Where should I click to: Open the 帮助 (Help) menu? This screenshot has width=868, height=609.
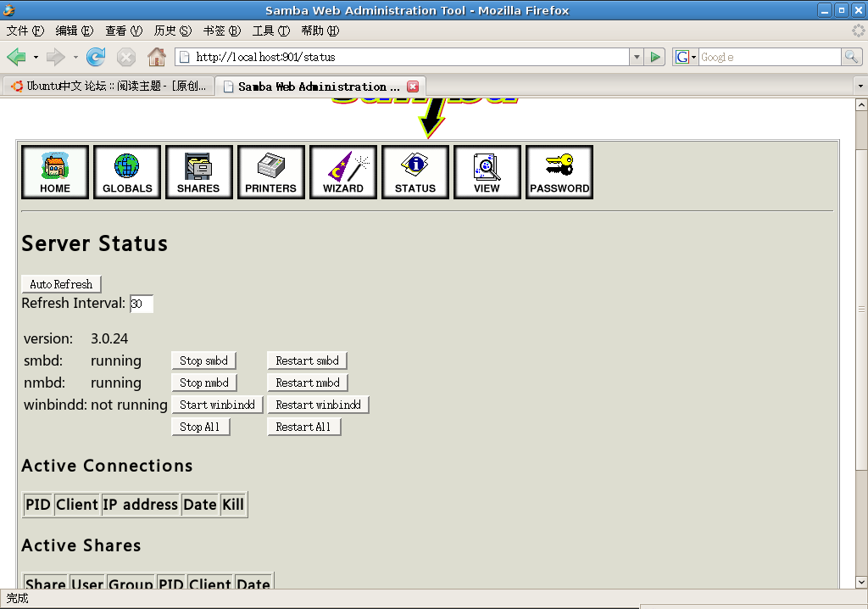coord(320,31)
